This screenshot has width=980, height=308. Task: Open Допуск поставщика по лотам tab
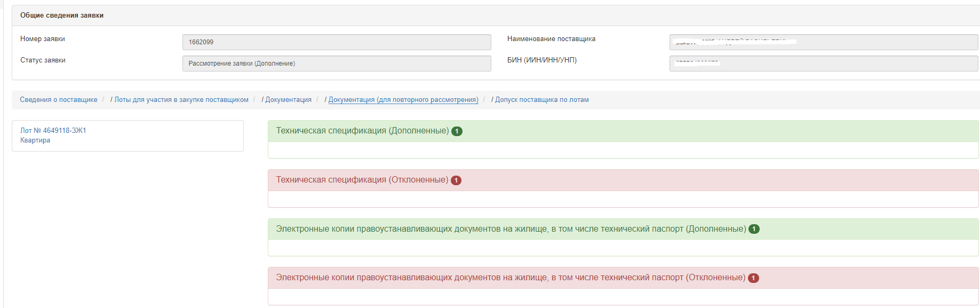pyautogui.click(x=541, y=100)
